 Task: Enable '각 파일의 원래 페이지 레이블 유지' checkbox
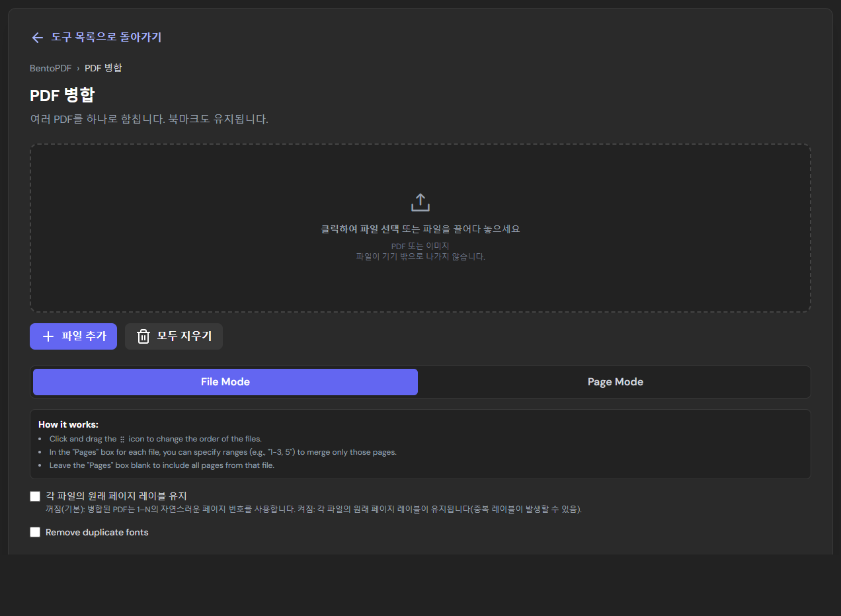35,496
